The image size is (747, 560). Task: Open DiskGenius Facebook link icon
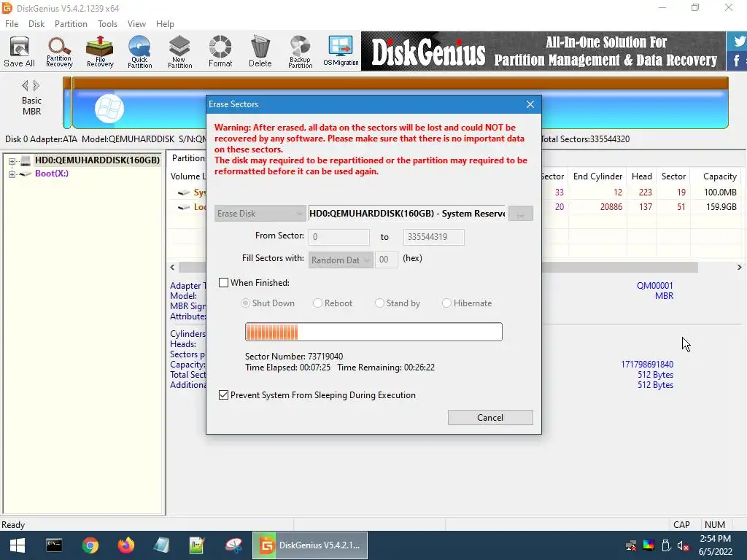click(x=738, y=61)
